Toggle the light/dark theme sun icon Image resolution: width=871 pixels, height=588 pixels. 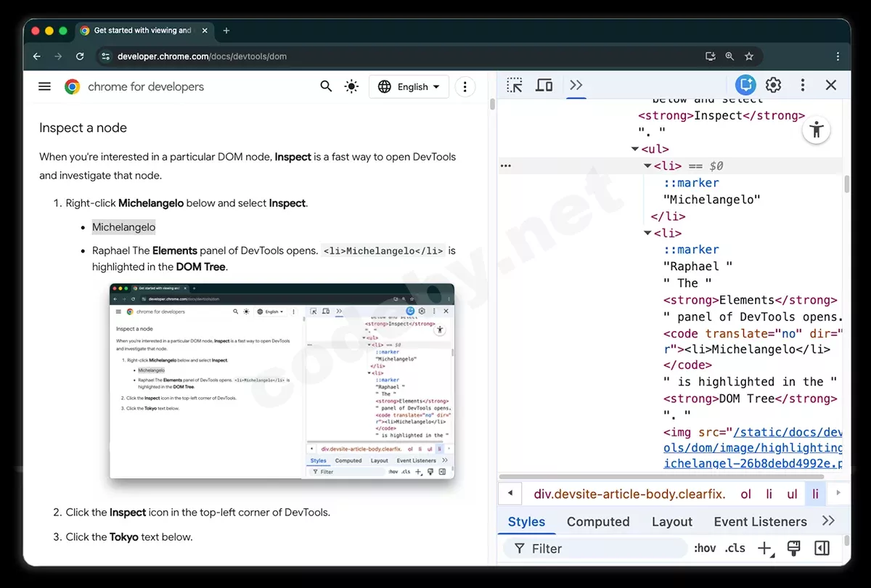tap(351, 86)
